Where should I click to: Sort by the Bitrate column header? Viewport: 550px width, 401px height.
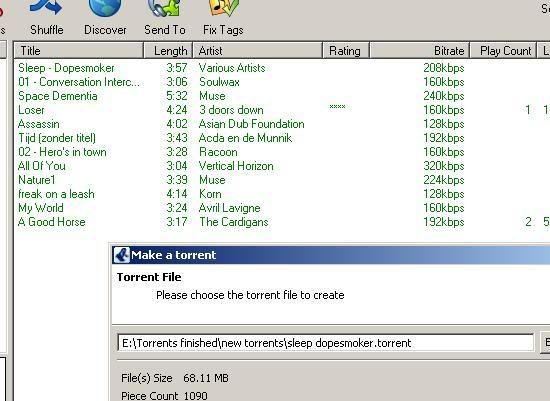(420, 51)
